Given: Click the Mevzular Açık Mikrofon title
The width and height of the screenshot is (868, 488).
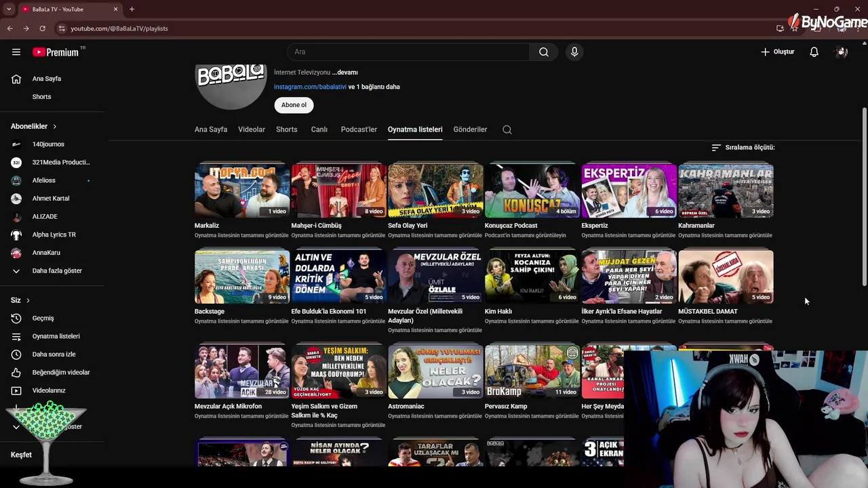Looking at the screenshot, I should 228,407.
